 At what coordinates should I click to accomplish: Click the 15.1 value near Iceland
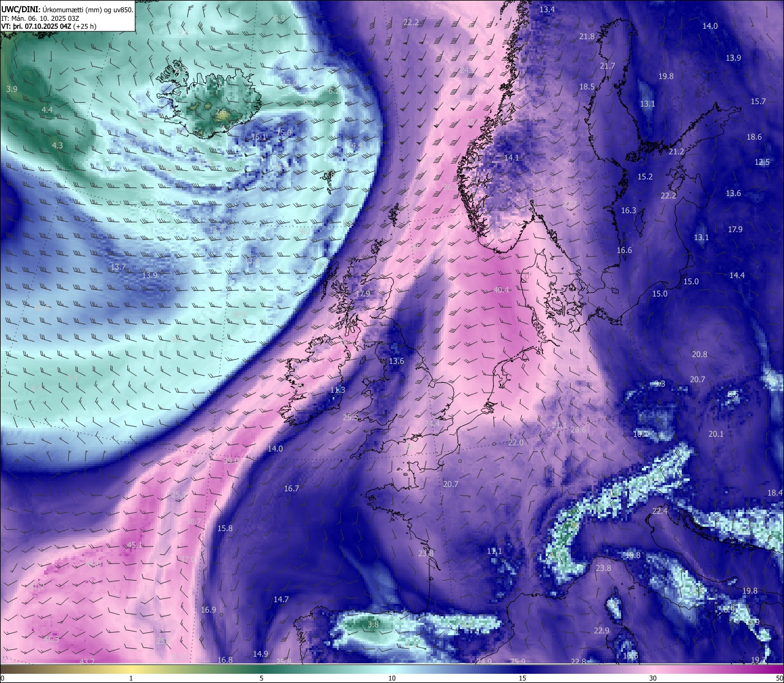(258, 137)
